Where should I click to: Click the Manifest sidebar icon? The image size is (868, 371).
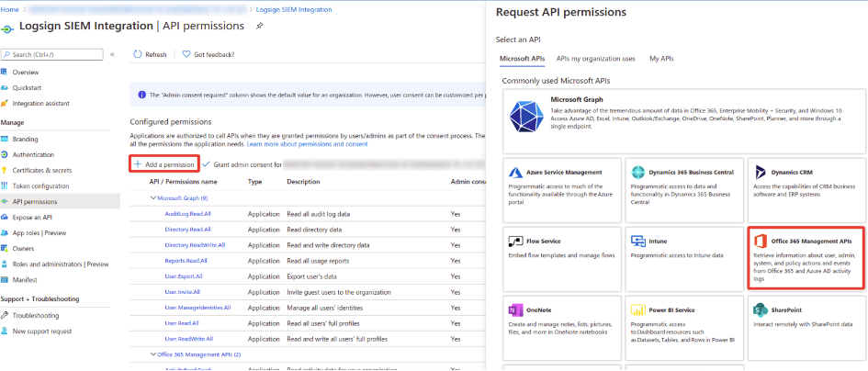point(5,280)
